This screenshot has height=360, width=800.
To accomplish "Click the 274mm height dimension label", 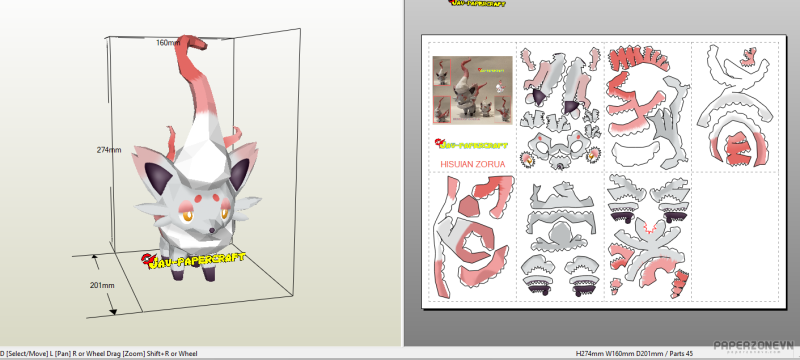I will click(109, 150).
